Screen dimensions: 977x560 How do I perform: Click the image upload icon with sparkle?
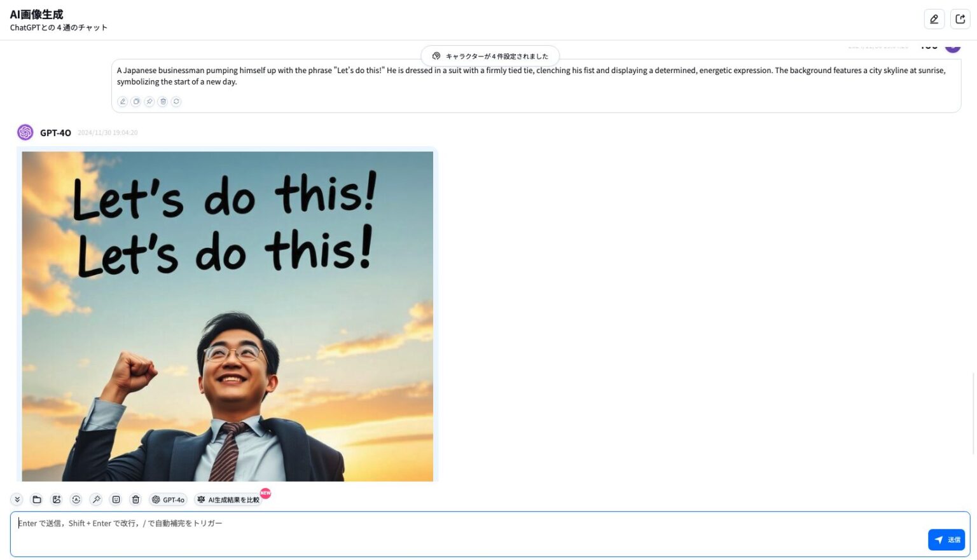pyautogui.click(x=57, y=500)
